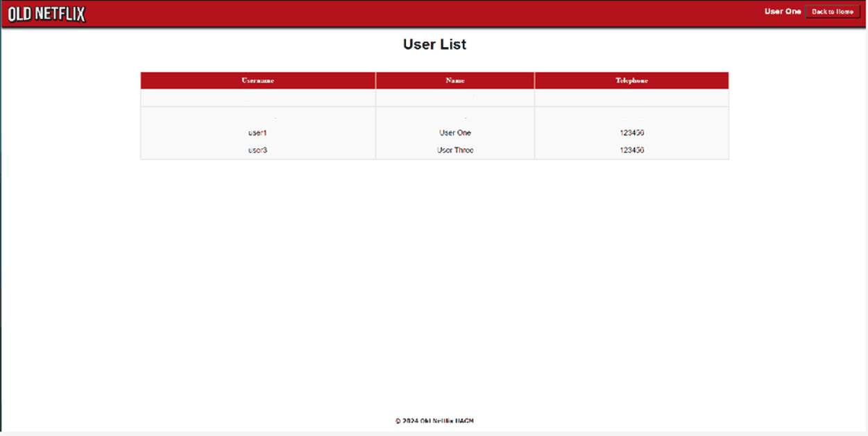
Task: Select the Name column header
Action: (x=455, y=80)
